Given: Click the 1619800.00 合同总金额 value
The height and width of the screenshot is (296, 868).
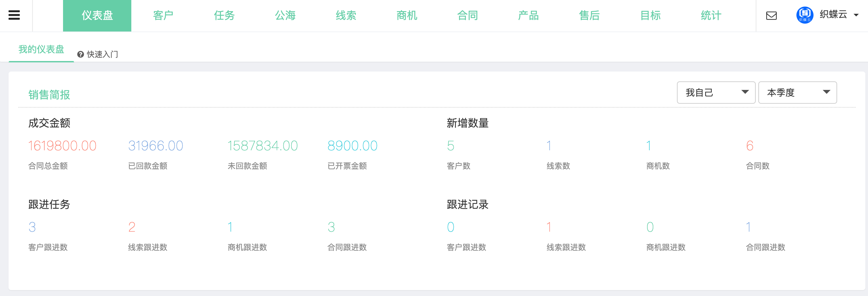Looking at the screenshot, I should (x=62, y=146).
